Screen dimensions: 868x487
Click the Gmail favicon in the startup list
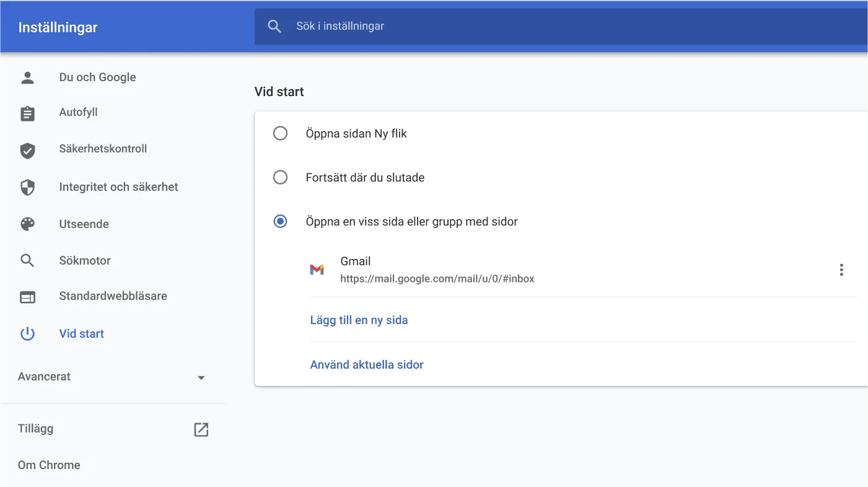[x=317, y=270]
